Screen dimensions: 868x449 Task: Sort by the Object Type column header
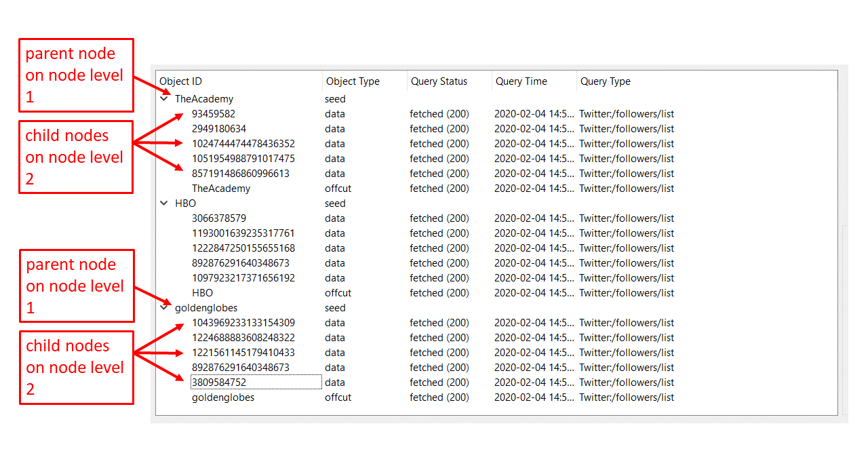pos(353,81)
